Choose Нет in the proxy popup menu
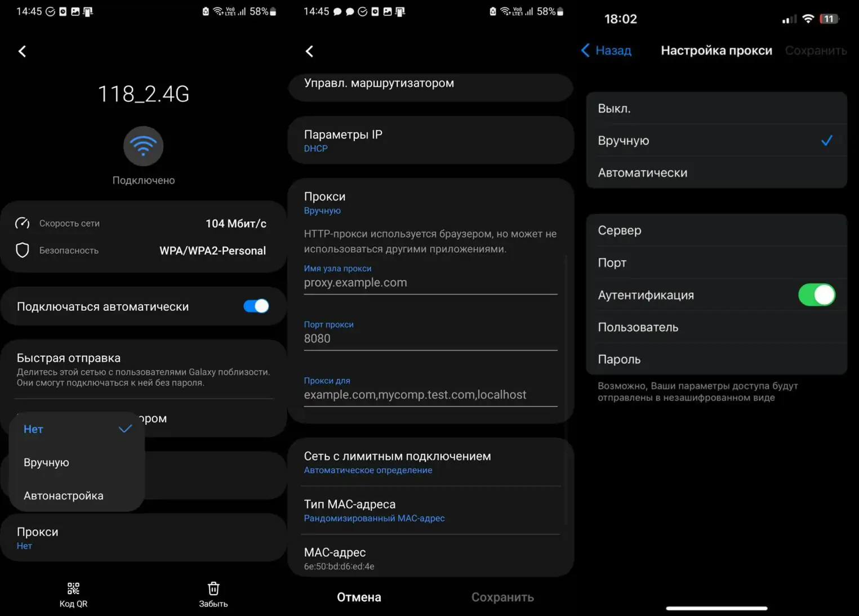Viewport: 859px width, 616px height. click(77, 429)
